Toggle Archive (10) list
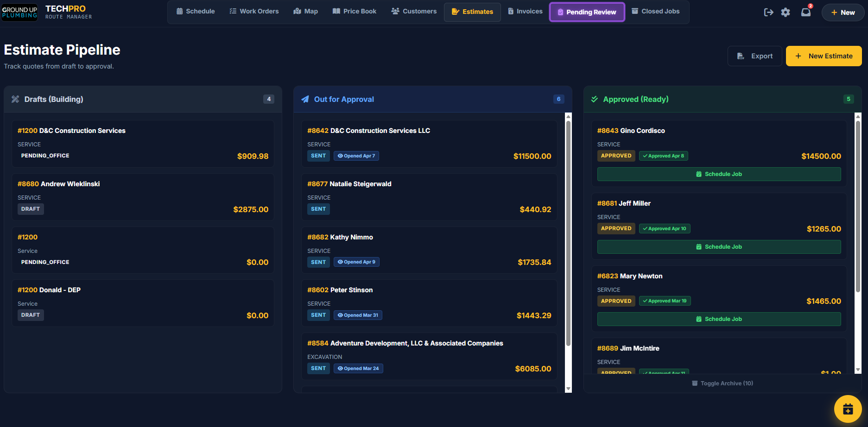This screenshot has height=427, width=868. (722, 383)
